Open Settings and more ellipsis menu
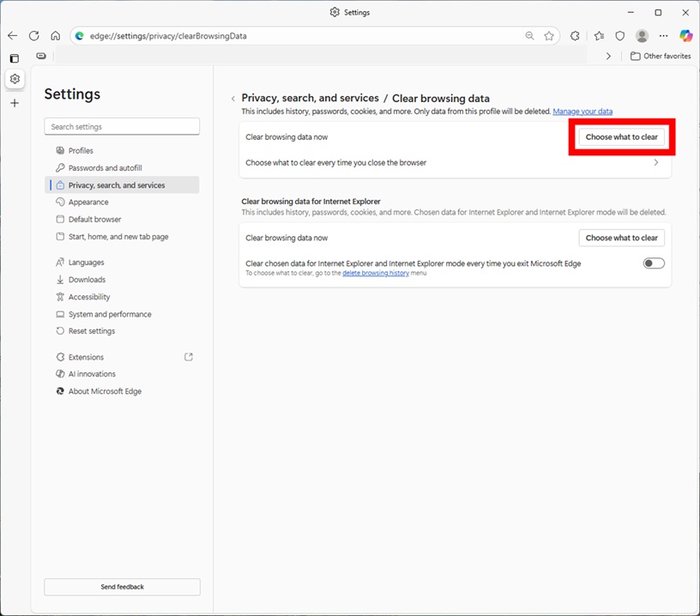This screenshot has width=700, height=616. pos(663,36)
